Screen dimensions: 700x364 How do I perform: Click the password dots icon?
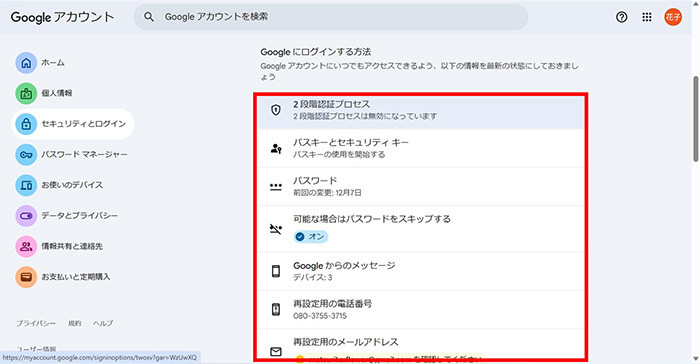click(x=276, y=187)
